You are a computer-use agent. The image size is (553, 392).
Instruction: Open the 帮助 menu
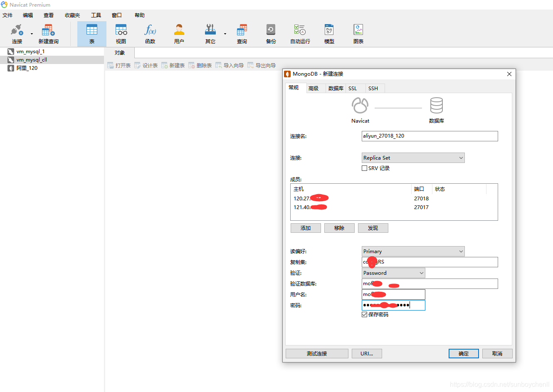coord(140,15)
